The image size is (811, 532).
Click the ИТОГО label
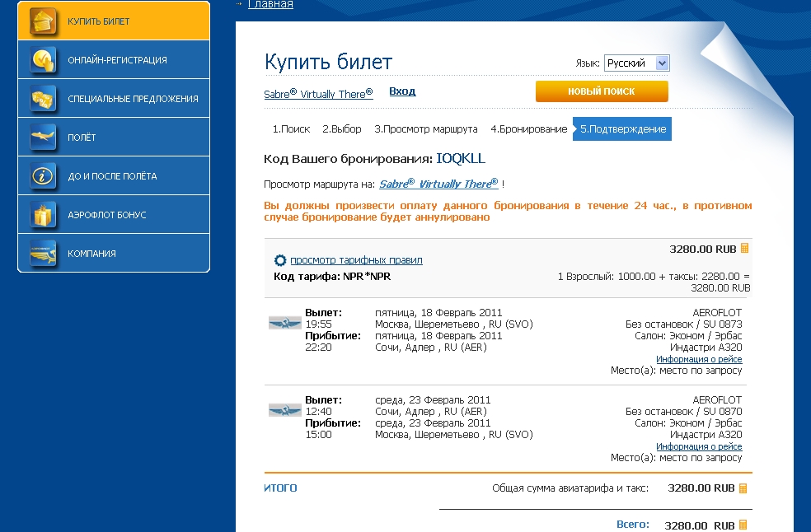280,488
